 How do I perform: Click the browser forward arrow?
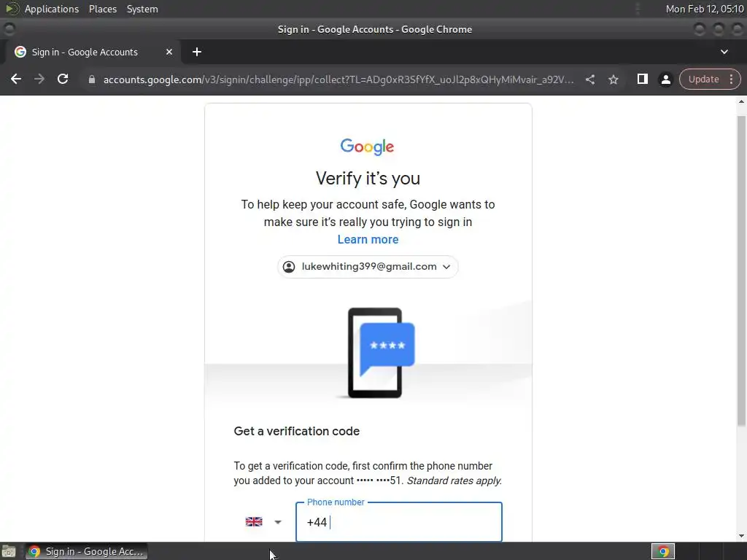pos(39,79)
